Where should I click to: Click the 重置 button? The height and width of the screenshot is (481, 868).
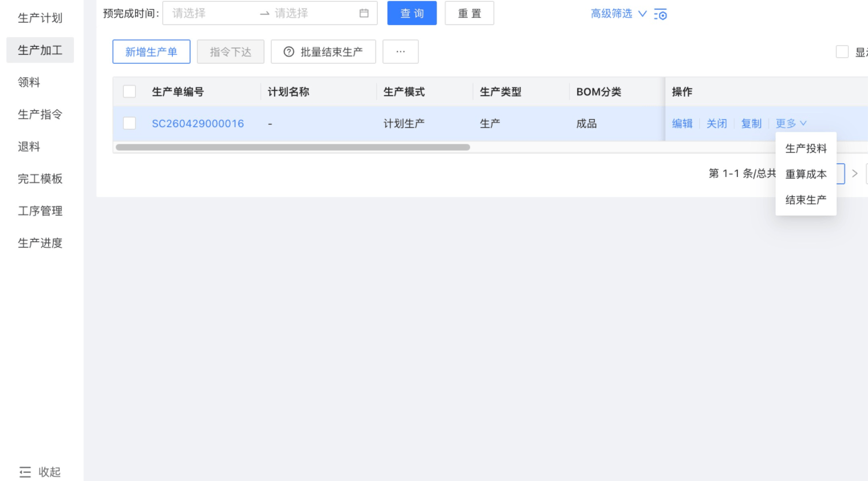coord(469,13)
